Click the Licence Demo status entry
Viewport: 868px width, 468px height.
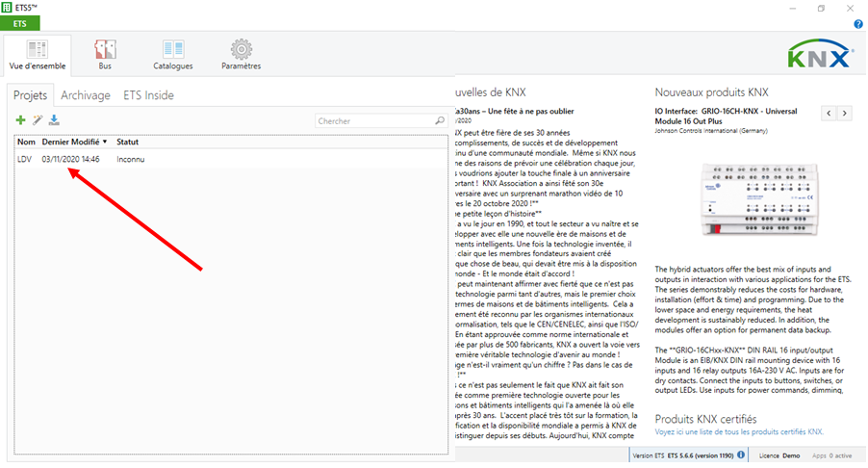coord(779,455)
